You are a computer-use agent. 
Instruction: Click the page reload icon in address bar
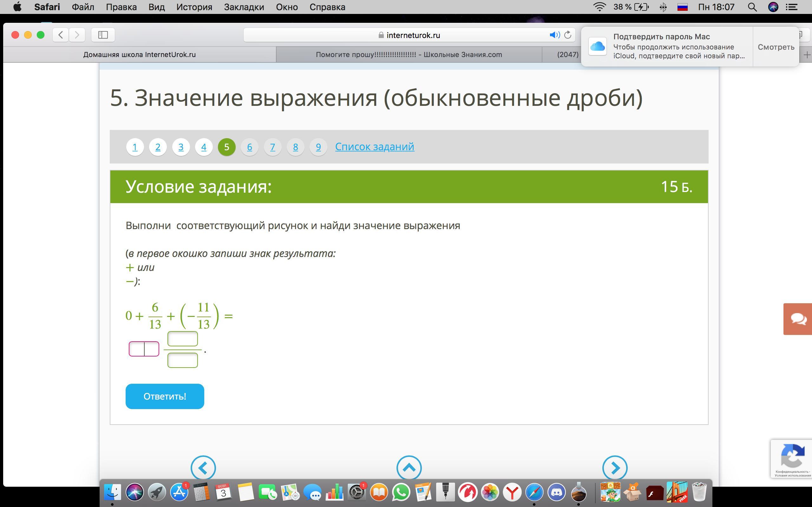coord(568,35)
